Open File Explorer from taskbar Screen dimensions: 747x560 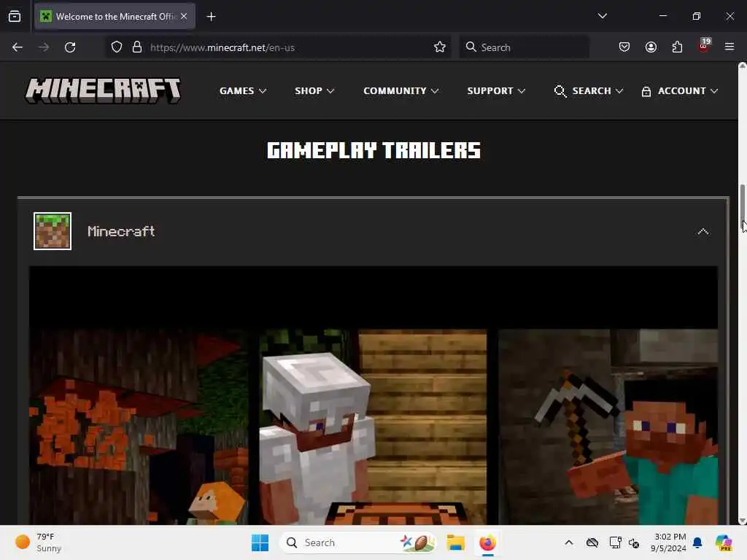(x=455, y=542)
